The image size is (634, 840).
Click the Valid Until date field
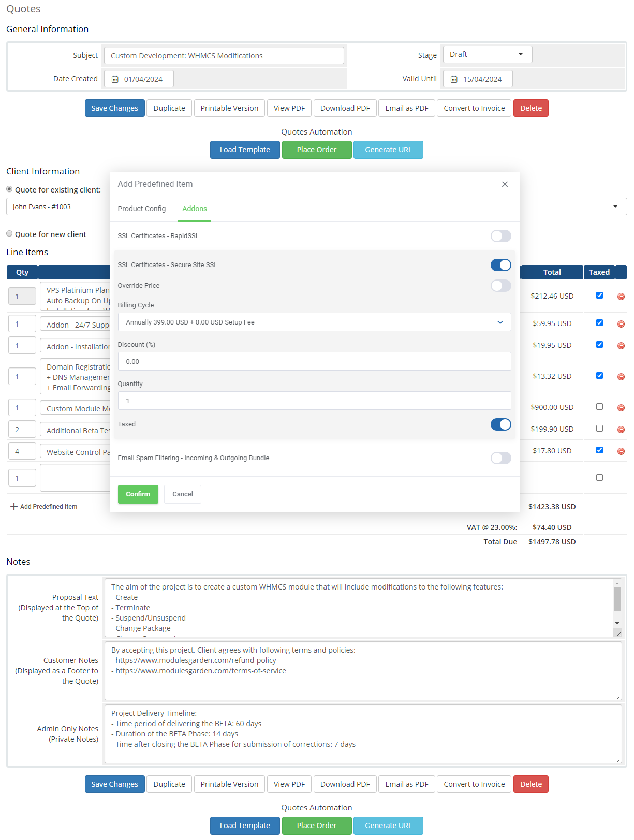pos(478,79)
